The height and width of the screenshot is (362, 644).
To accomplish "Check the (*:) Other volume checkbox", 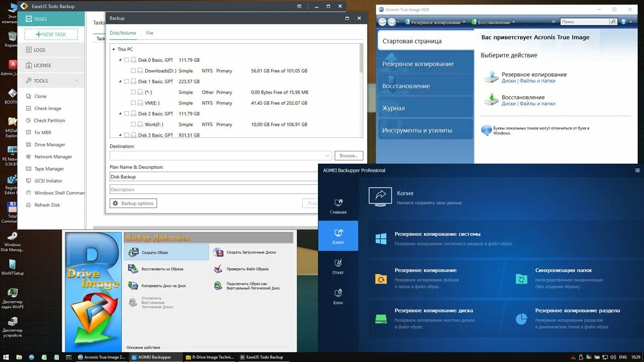I will (x=133, y=92).
